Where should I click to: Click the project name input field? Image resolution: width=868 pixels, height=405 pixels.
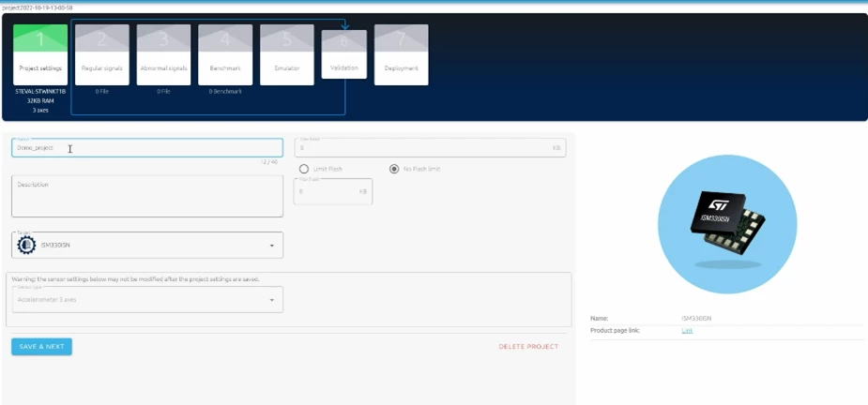coord(147,148)
